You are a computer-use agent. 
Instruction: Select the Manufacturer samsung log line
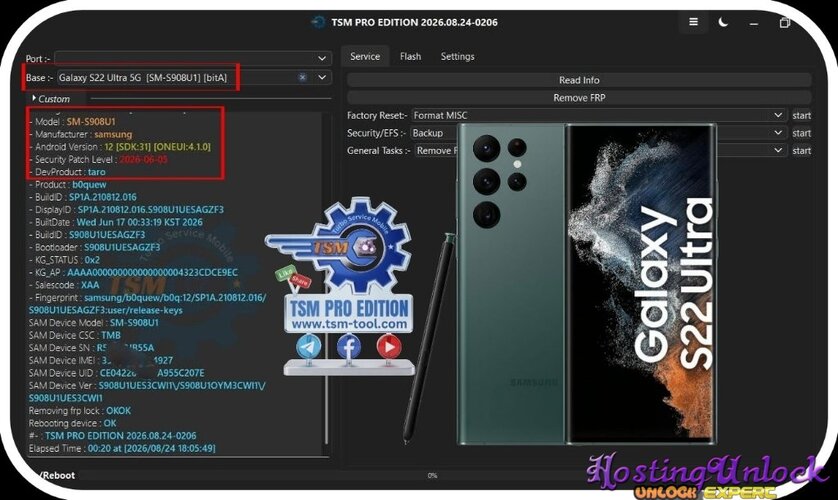(80, 134)
